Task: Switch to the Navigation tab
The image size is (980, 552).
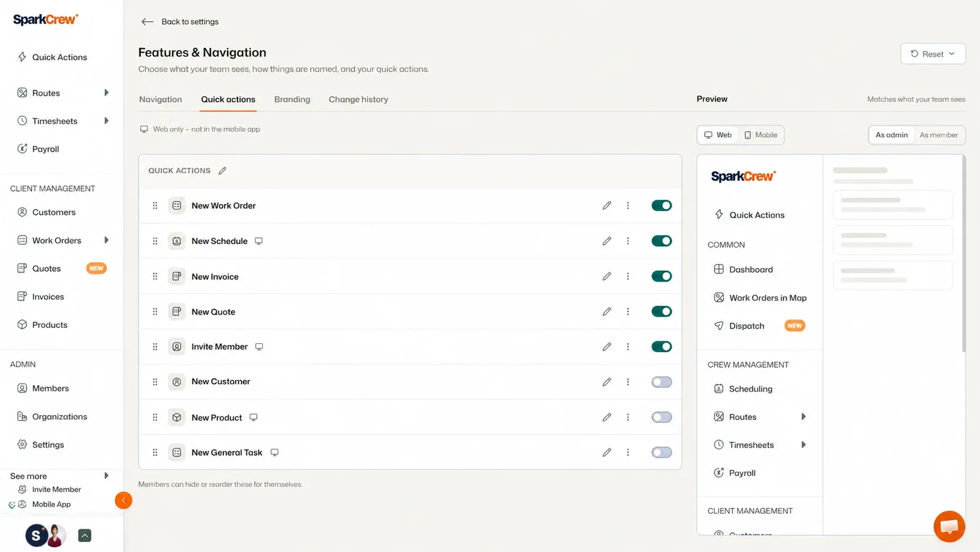Action: click(160, 99)
